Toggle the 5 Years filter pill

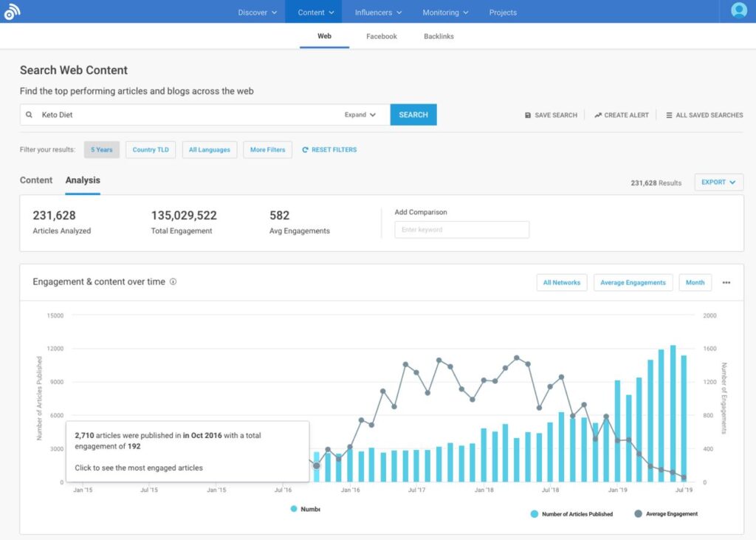click(101, 149)
